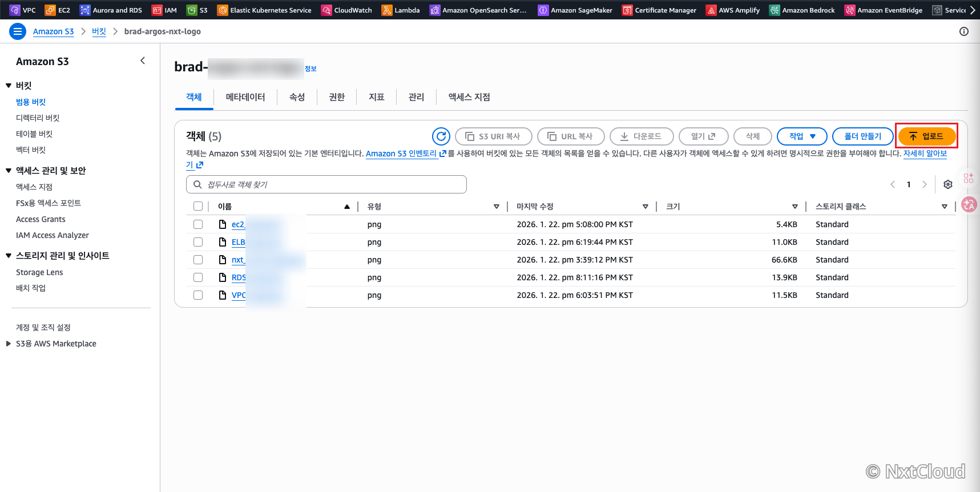Sort objects by 마지막 수정 column arrow
980x492 pixels.
(646, 207)
